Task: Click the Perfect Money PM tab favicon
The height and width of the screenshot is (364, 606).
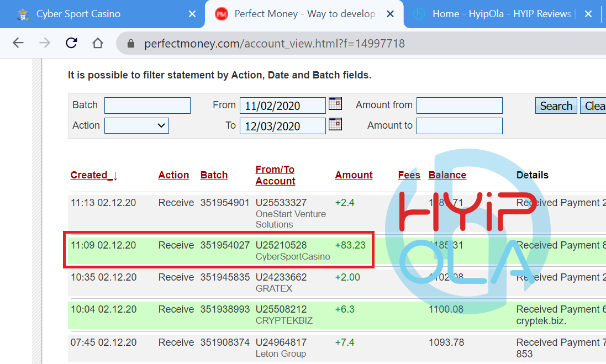Action: tap(222, 14)
